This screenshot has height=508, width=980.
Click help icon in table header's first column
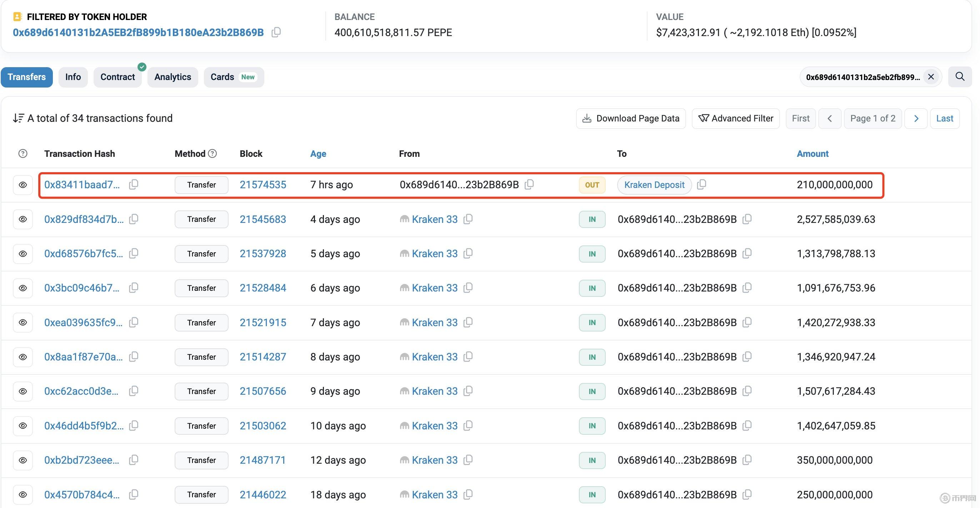coord(23,153)
